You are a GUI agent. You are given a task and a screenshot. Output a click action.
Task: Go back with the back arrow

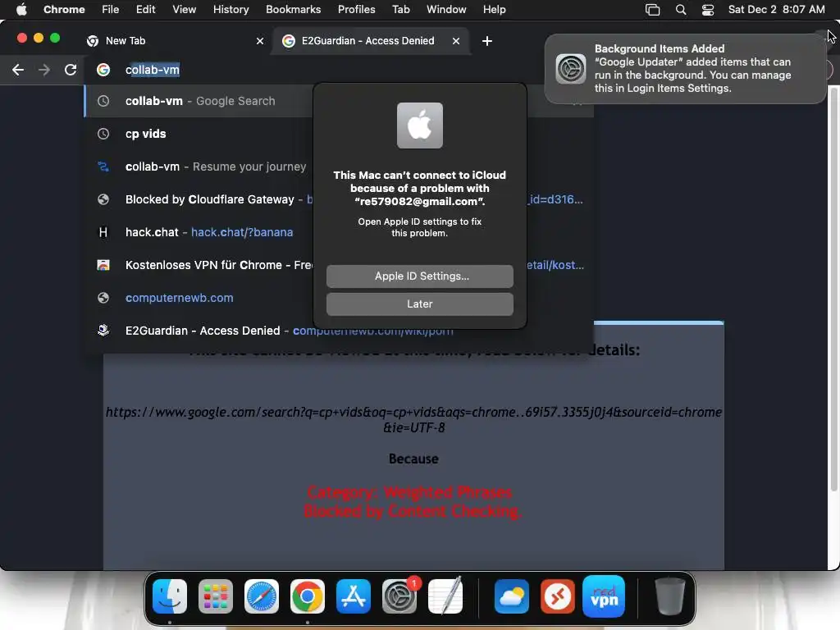pyautogui.click(x=18, y=70)
